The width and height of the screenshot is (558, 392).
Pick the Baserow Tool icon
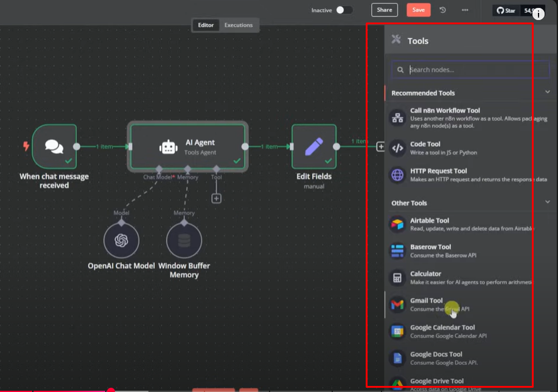pyautogui.click(x=397, y=251)
